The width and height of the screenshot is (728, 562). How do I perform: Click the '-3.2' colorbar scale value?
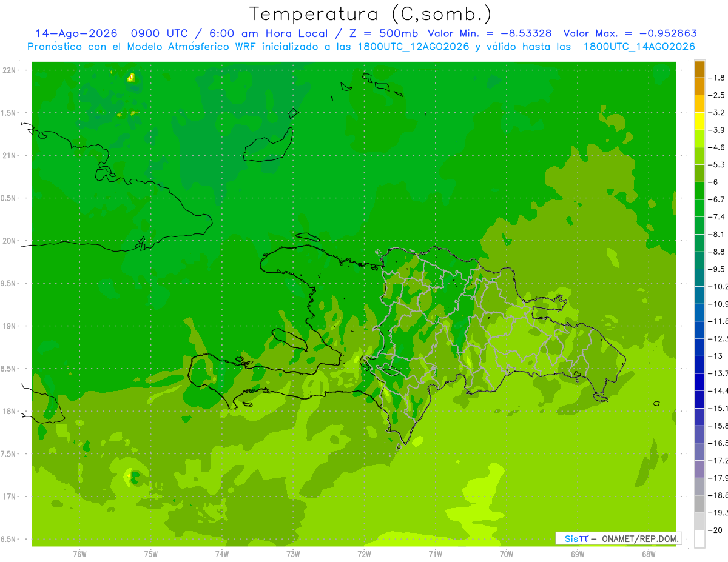click(x=717, y=113)
